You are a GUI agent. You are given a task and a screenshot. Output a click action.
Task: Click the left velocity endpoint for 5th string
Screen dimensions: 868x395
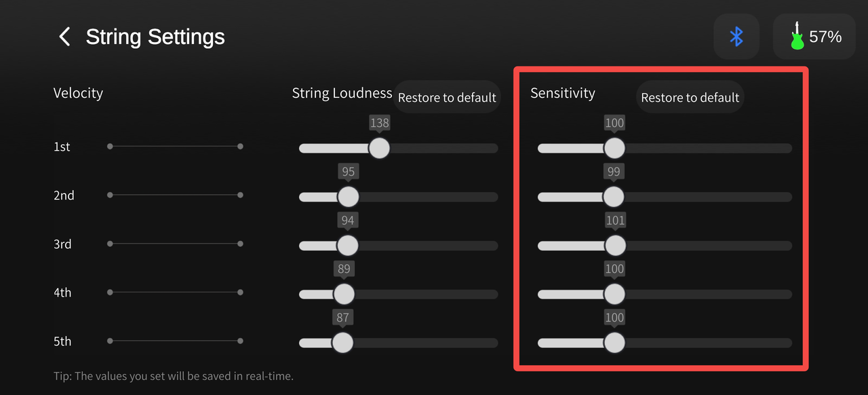click(110, 341)
